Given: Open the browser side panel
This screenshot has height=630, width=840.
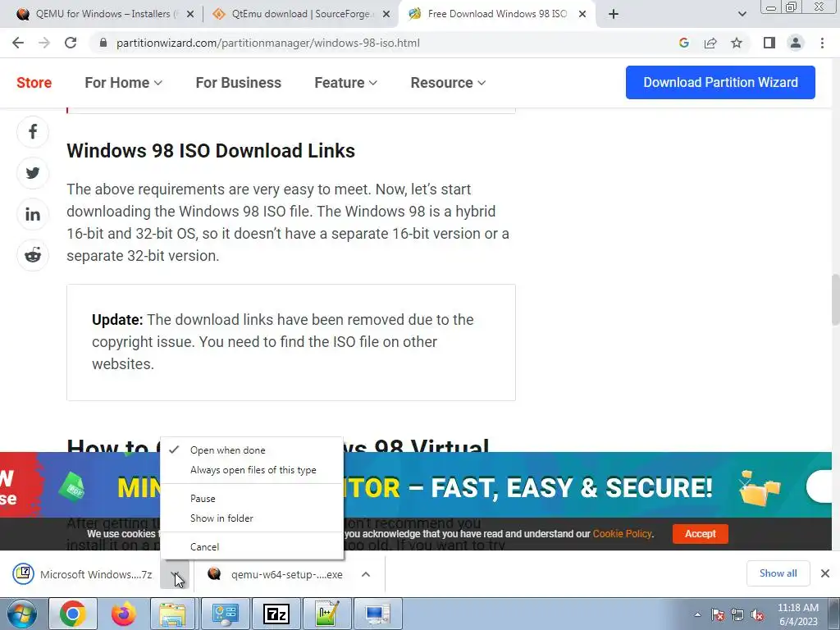Looking at the screenshot, I should (769, 43).
